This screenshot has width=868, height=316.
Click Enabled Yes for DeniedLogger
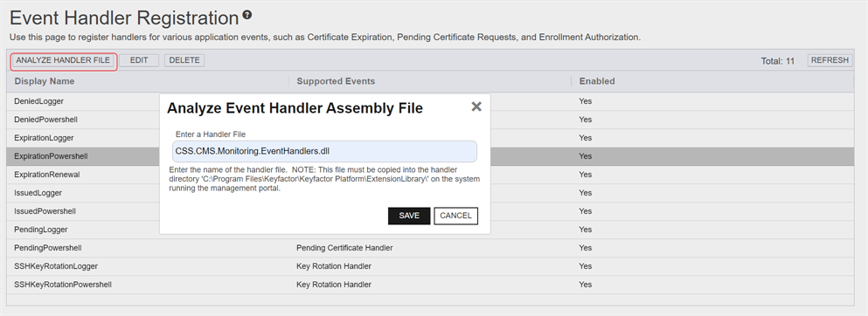point(585,101)
